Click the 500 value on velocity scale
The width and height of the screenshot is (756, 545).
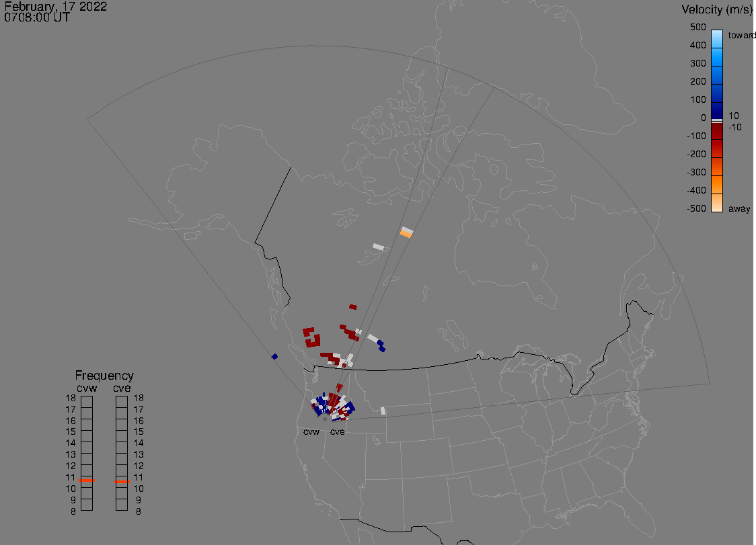pyautogui.click(x=697, y=27)
